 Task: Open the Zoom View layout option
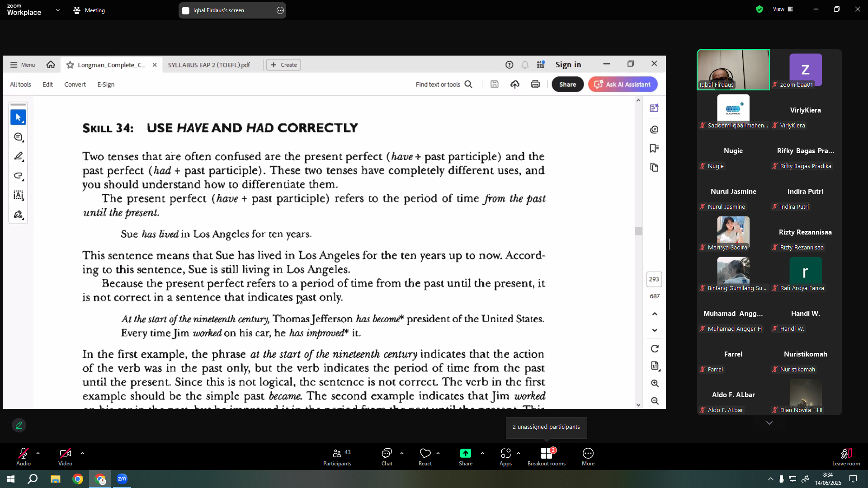tap(783, 9)
